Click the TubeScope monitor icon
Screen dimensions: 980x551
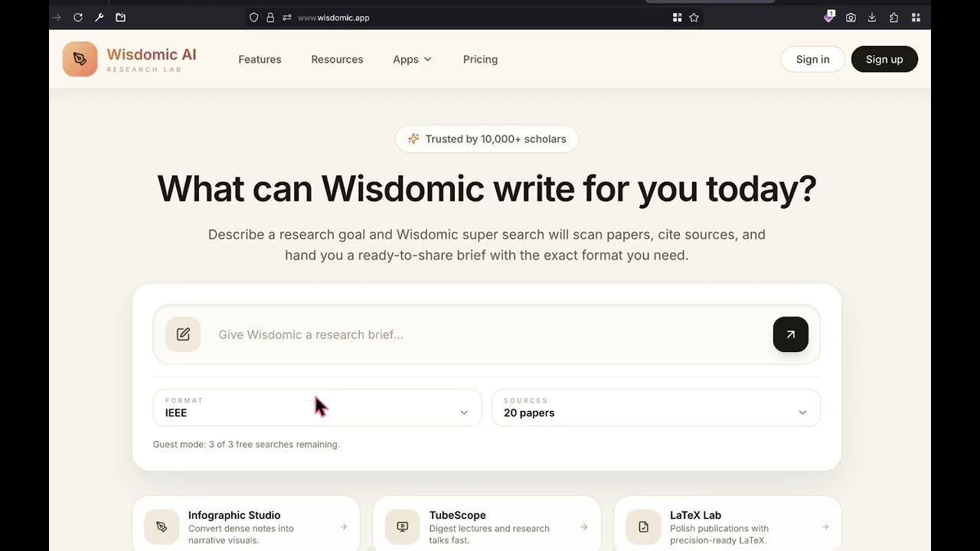[x=402, y=527]
